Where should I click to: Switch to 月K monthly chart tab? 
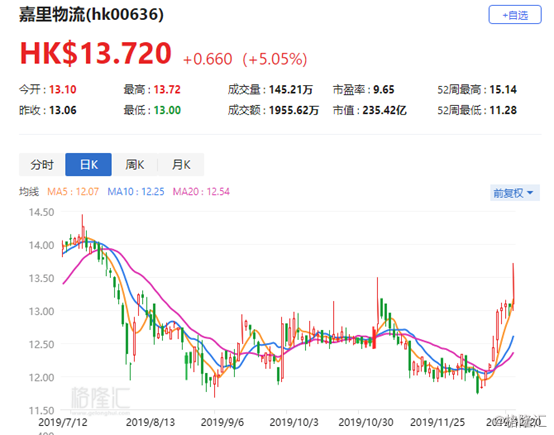click(x=181, y=165)
